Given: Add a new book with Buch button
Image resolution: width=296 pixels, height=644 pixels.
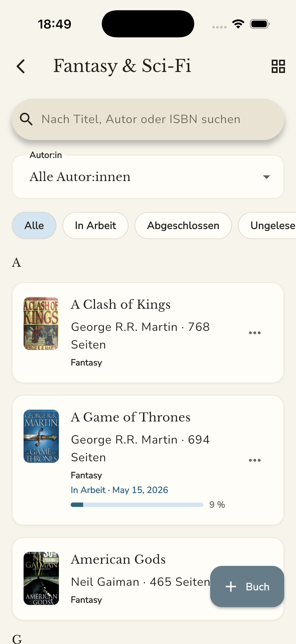Looking at the screenshot, I should pos(247,587).
